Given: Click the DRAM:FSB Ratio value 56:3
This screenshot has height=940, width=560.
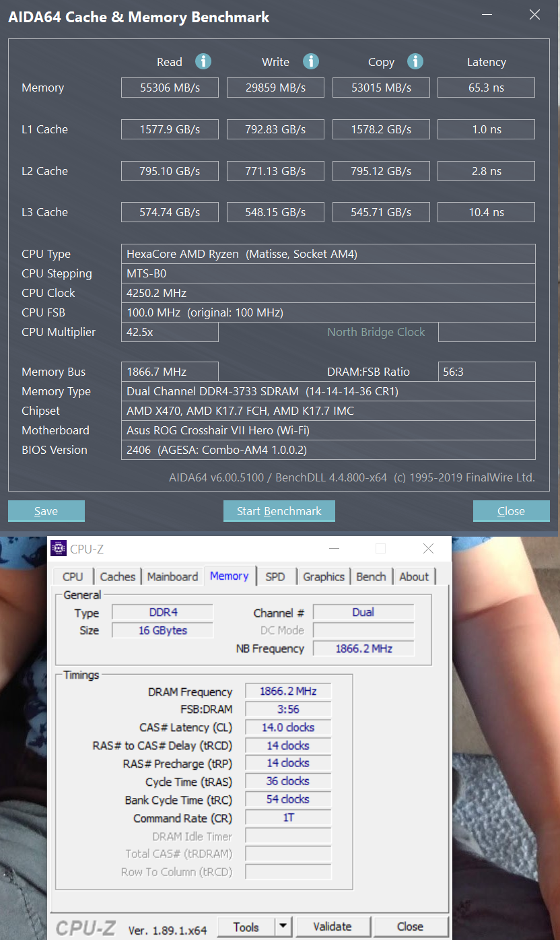Looking at the screenshot, I should pos(487,372).
